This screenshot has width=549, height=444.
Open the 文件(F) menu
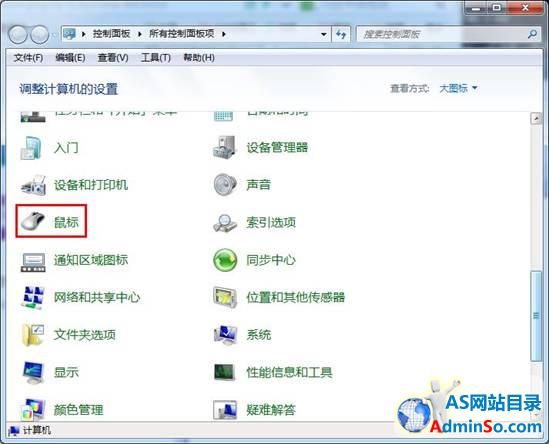point(28,57)
